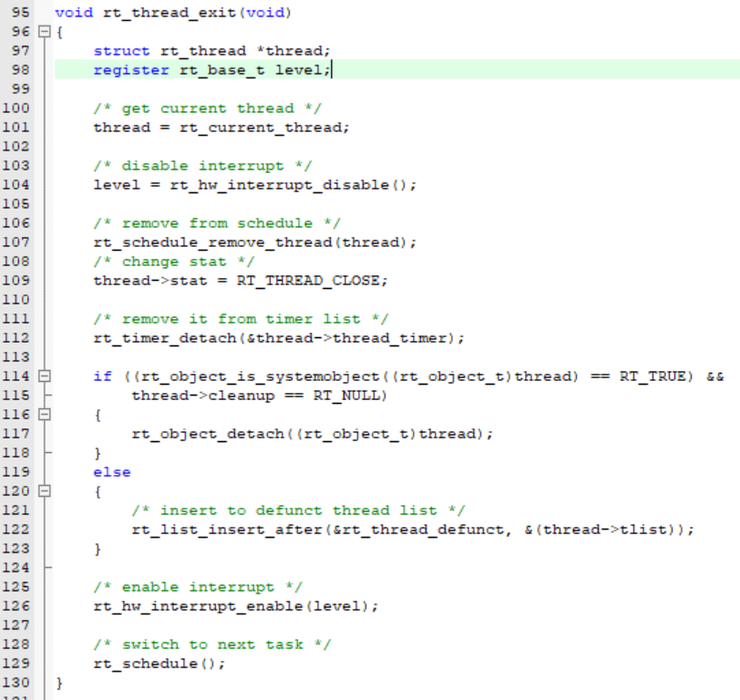
Task: Click line number 130 in the margin
Action: pos(16,683)
